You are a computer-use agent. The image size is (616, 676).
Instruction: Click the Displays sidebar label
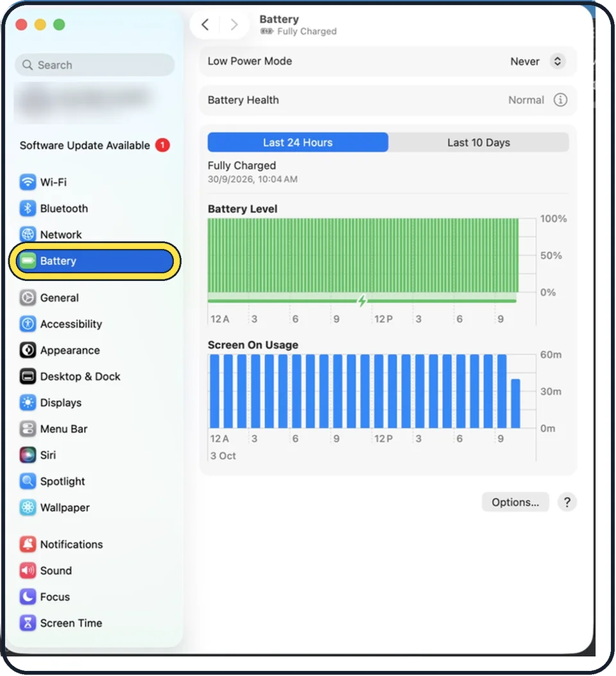click(x=61, y=403)
